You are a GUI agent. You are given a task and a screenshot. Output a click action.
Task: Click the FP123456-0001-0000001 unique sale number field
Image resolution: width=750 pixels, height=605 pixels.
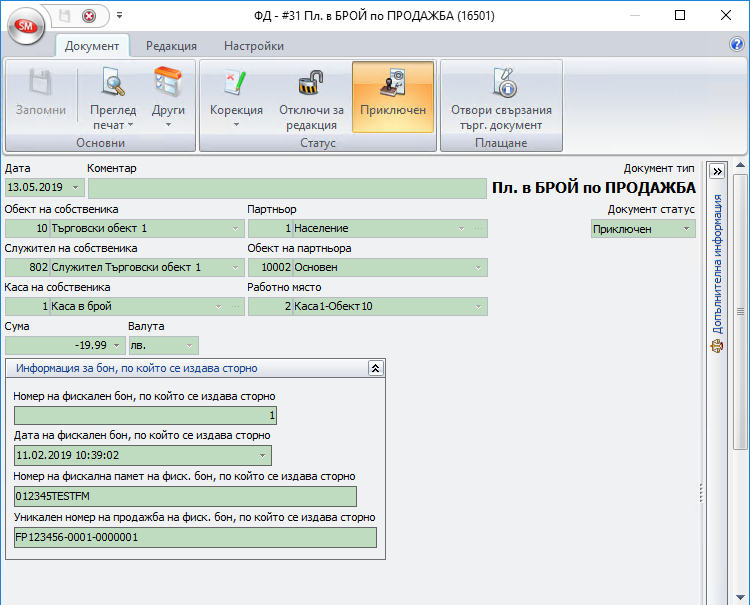(196, 538)
